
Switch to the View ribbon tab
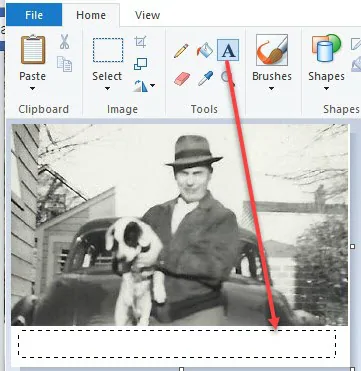(x=147, y=15)
